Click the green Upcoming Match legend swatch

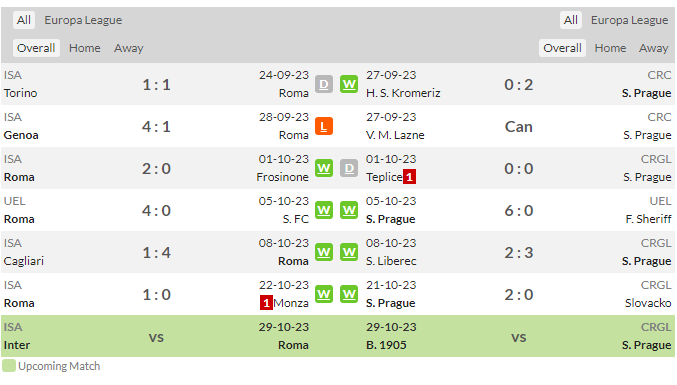tap(9, 366)
